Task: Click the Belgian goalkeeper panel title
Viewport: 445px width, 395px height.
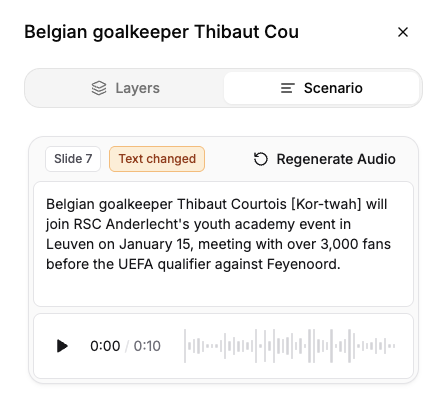Action: (x=162, y=32)
